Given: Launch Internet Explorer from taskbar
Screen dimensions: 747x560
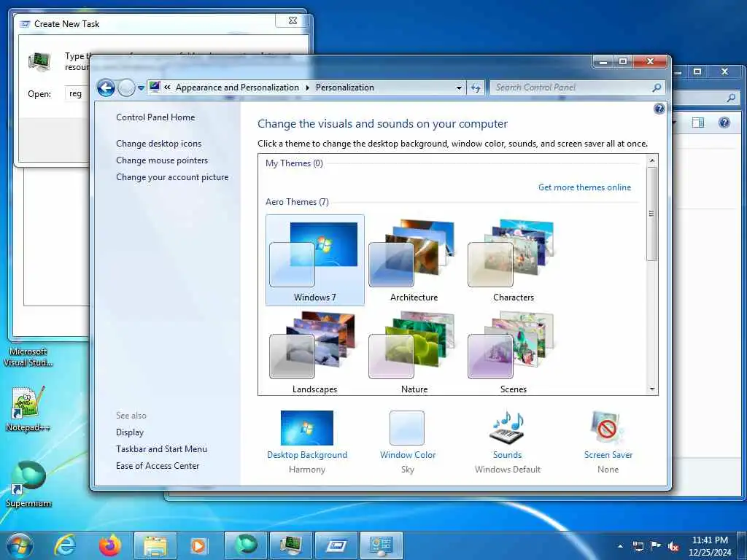Looking at the screenshot, I should click(x=65, y=545).
